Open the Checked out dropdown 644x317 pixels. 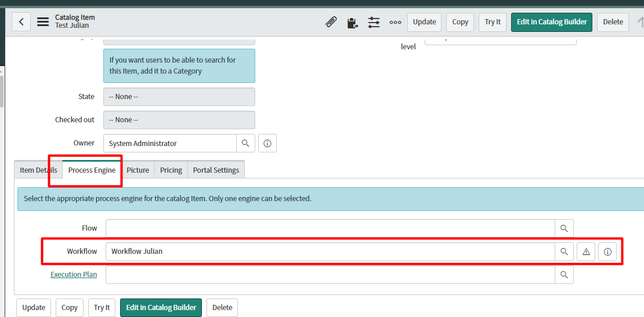179,120
